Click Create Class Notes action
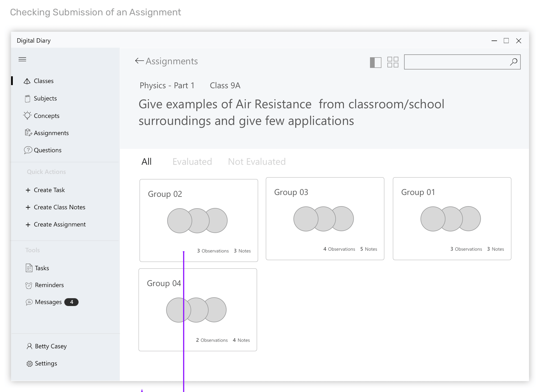Viewport: 544px width, 392px height. click(x=59, y=207)
